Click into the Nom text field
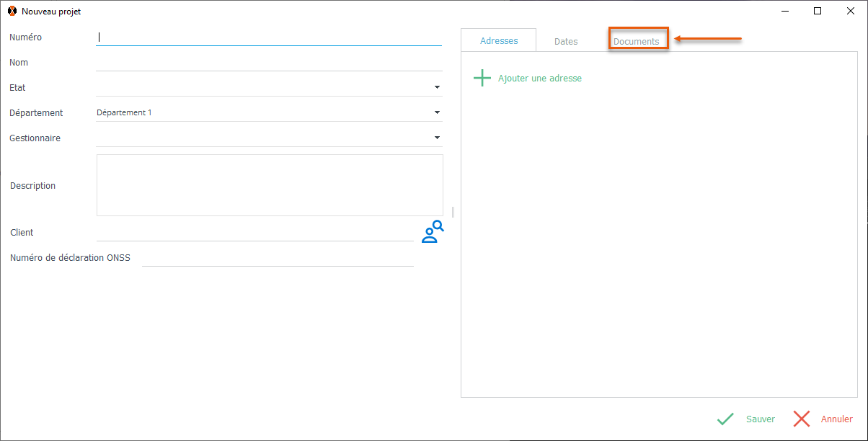The image size is (868, 441). [x=268, y=63]
